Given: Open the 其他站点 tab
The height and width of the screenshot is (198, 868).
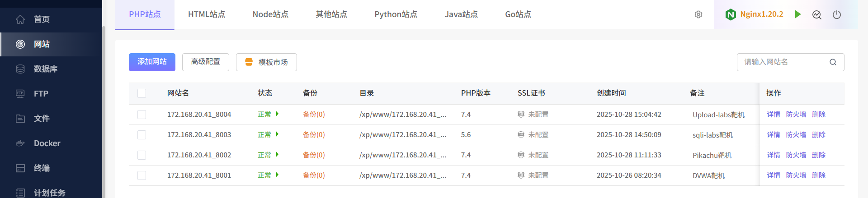Looking at the screenshot, I should [x=331, y=14].
